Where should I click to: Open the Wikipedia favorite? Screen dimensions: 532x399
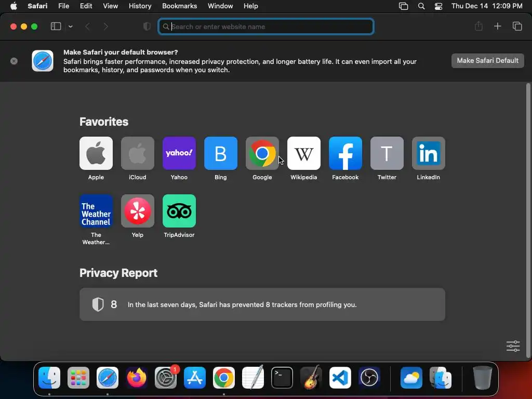point(303,153)
